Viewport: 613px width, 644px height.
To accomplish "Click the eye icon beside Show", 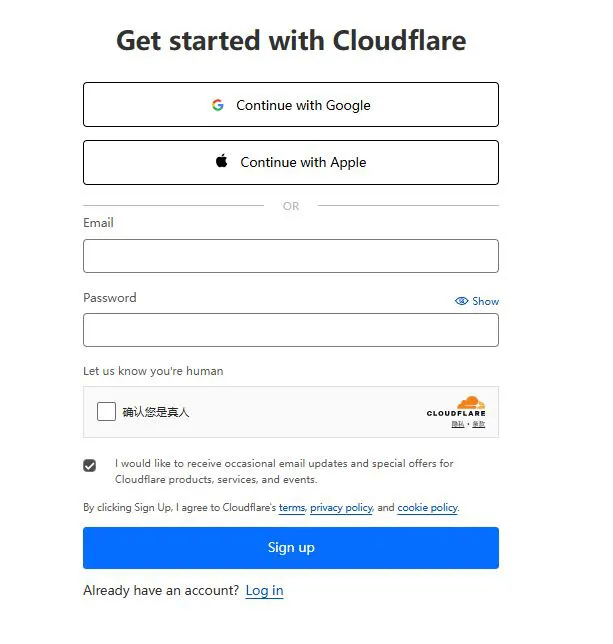I will (461, 301).
